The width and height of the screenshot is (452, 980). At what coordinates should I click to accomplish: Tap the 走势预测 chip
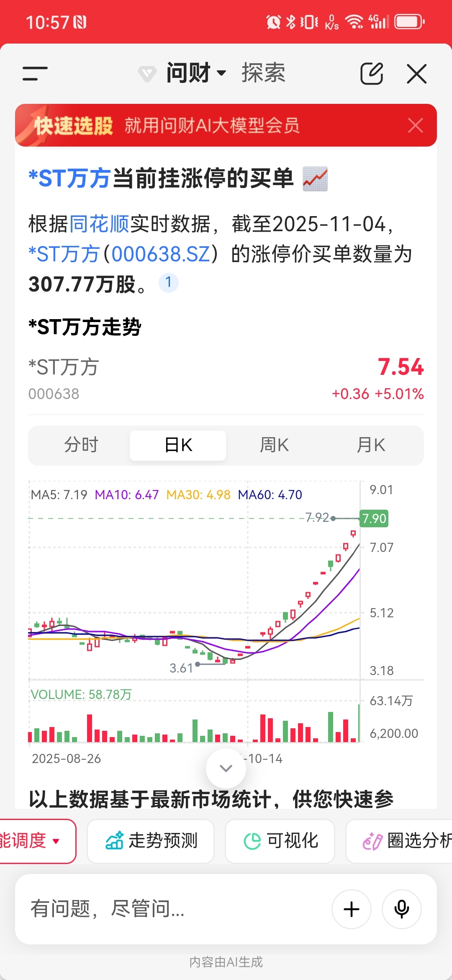point(151,841)
